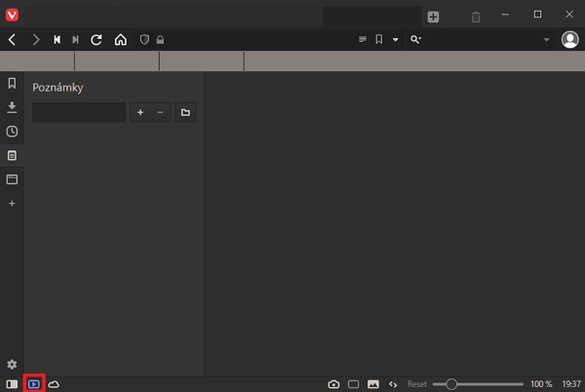Image resolution: width=585 pixels, height=392 pixels.
Task: Open Vivaldi settings gear
Action: click(12, 365)
